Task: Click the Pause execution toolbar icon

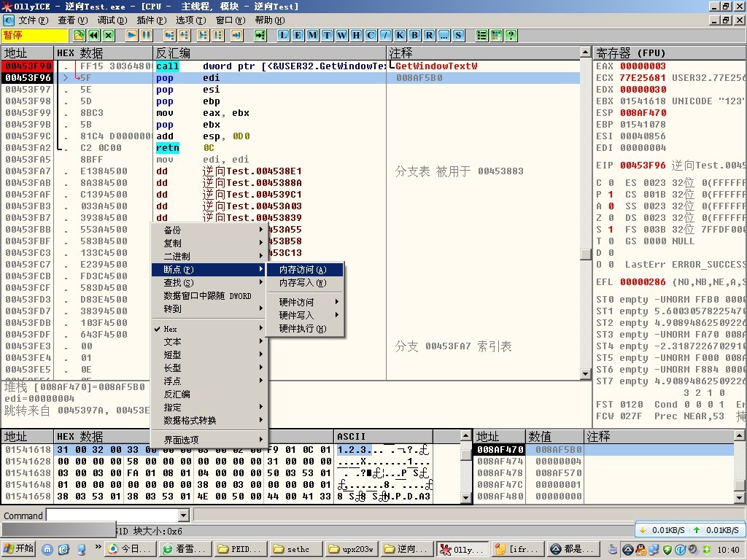Action: point(146,35)
